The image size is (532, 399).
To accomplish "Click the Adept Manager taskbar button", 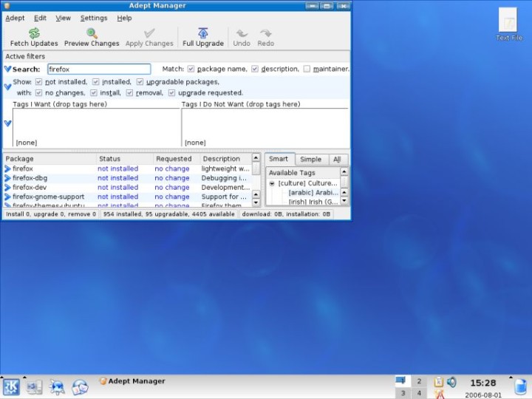I will 132,381.
